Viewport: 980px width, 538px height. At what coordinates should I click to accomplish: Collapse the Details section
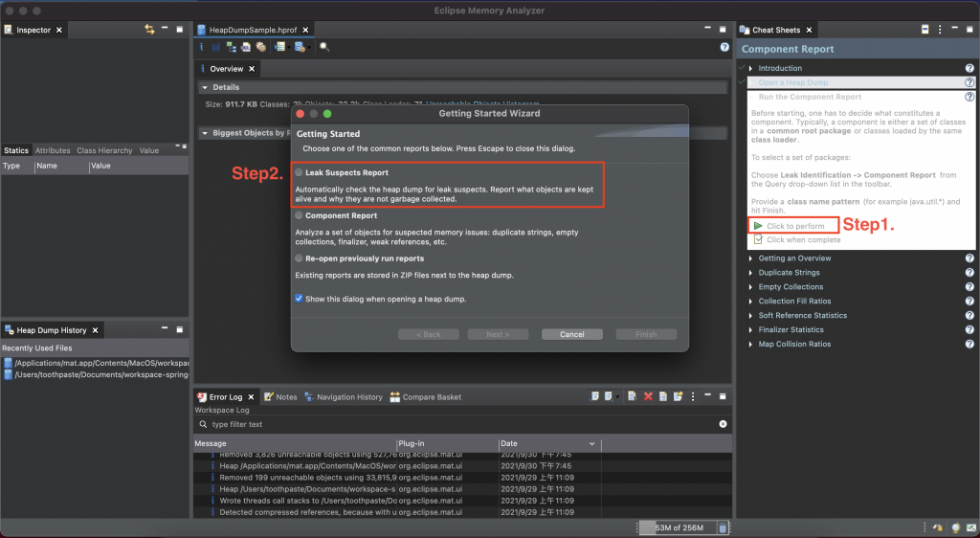point(205,87)
